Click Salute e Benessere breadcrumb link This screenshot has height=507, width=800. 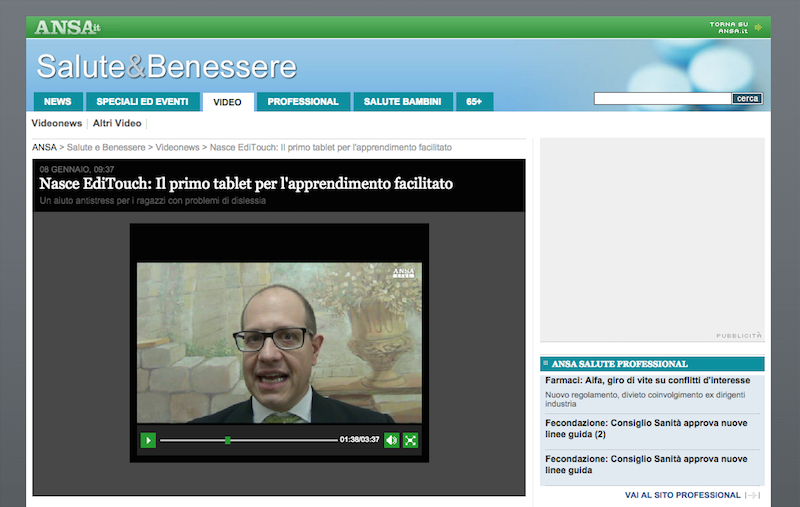pyautogui.click(x=106, y=147)
